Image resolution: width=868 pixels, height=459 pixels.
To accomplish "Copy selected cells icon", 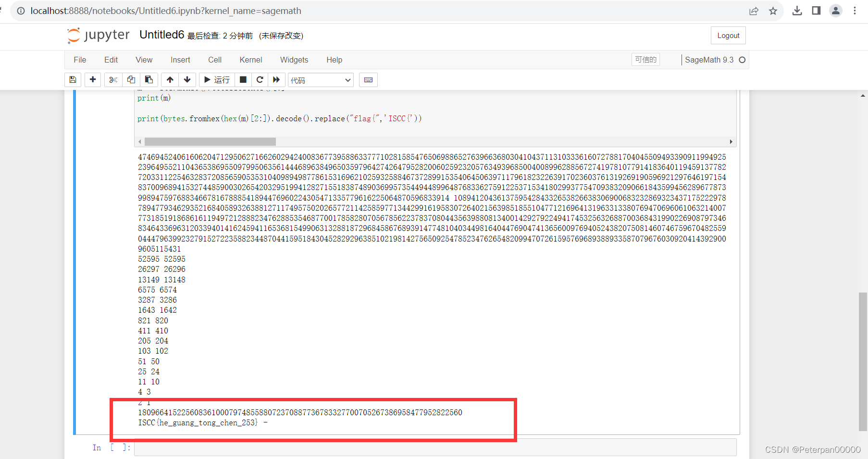I will click(131, 80).
